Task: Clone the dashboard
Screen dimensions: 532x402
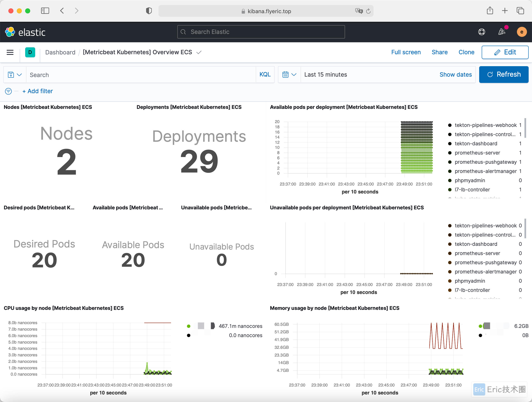Action: point(466,52)
